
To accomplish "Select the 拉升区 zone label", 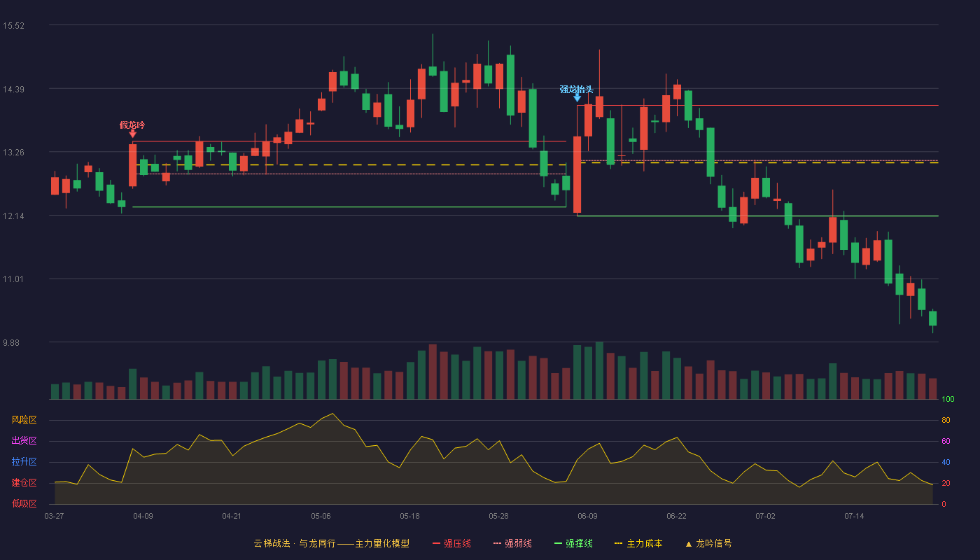I will click(x=24, y=462).
